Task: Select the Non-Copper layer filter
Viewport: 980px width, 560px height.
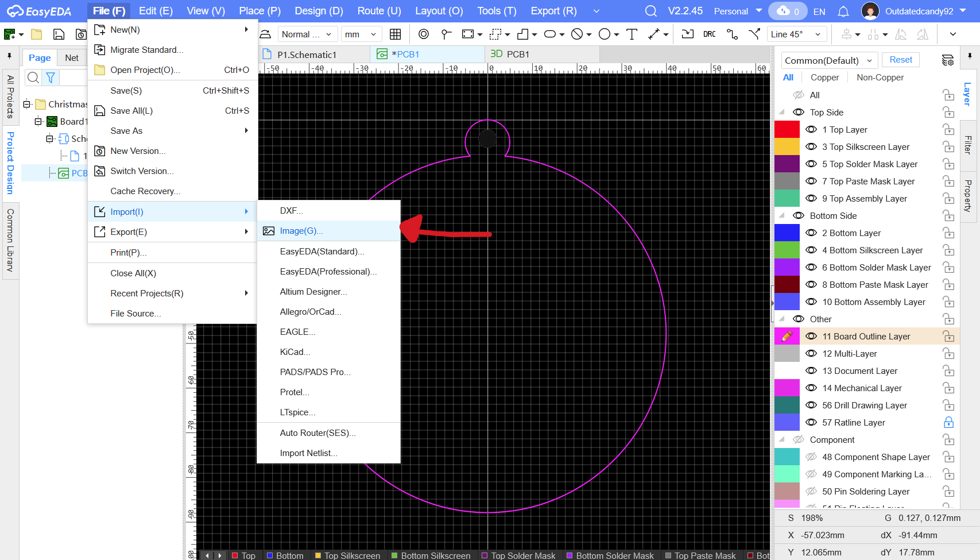Action: [880, 78]
